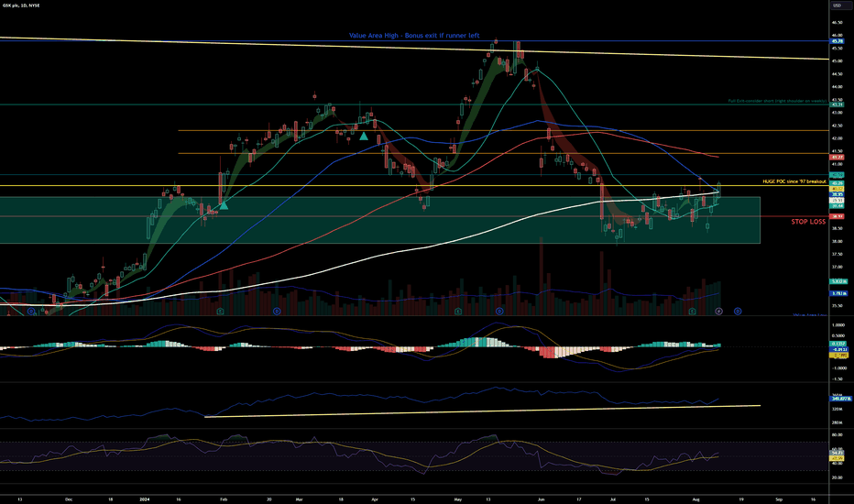Click the Dec label on time axis
The height and width of the screenshot is (504, 854).
click(69, 499)
